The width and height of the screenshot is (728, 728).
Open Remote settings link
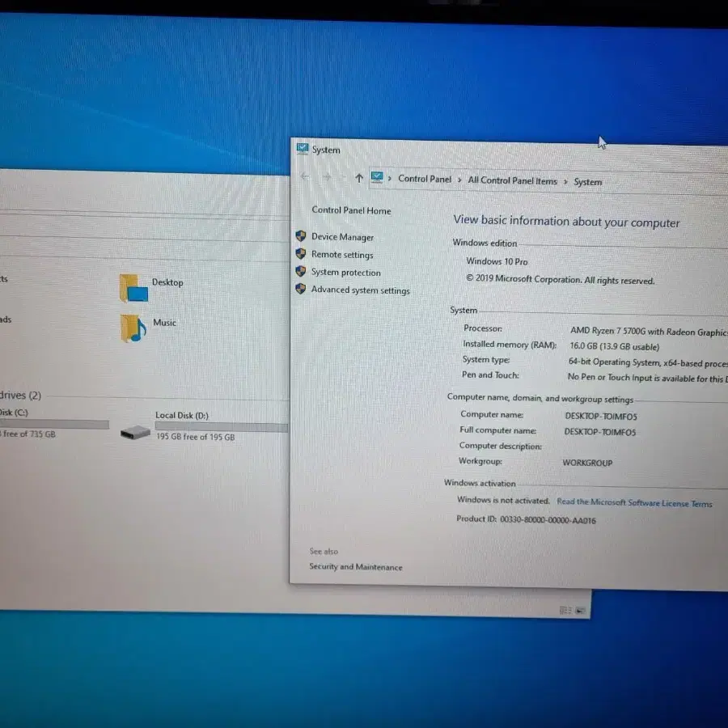(341, 255)
